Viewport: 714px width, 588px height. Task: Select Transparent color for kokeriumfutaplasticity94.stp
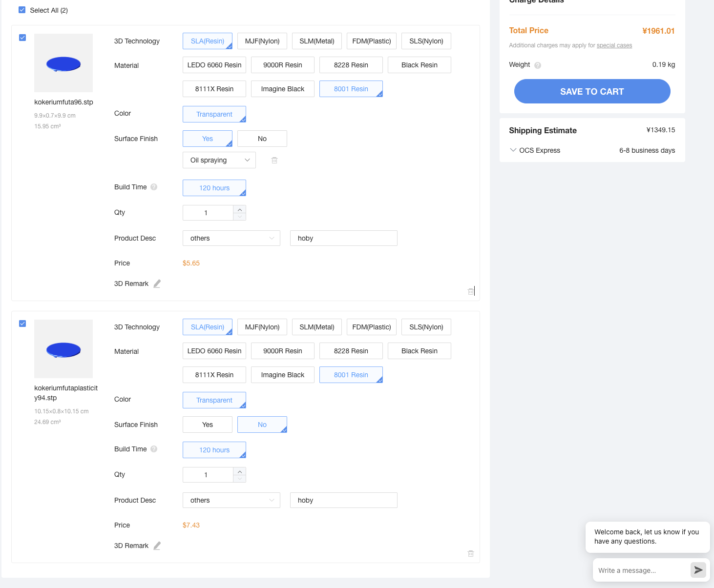214,400
